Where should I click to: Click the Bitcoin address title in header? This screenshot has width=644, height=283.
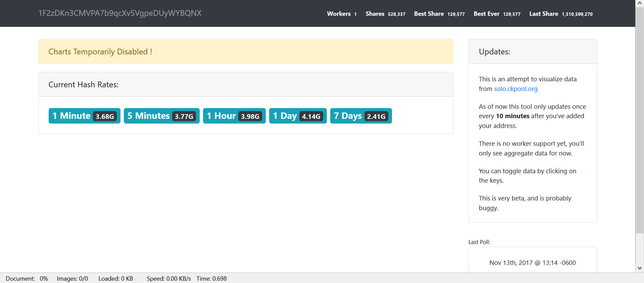coord(120,13)
